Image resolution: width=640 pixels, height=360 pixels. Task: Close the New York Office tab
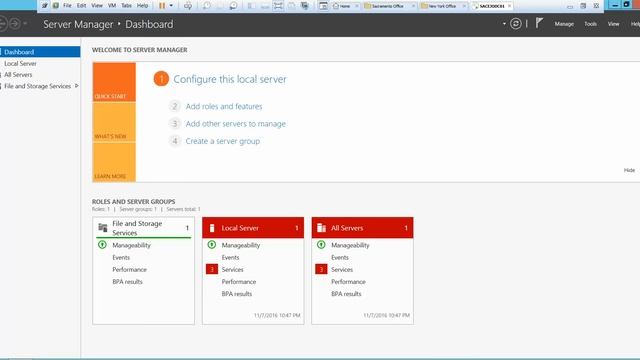tap(464, 6)
